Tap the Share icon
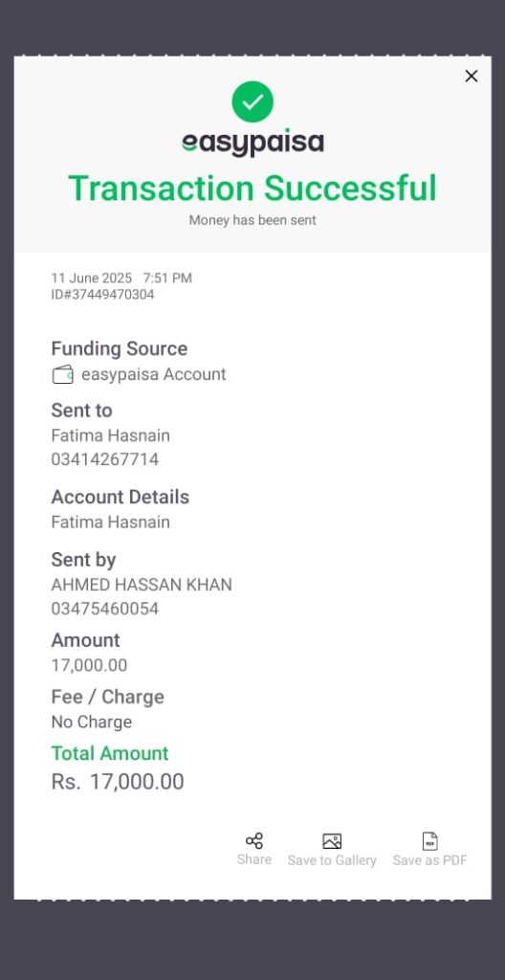Image resolution: width=505 pixels, height=980 pixels. tap(254, 840)
